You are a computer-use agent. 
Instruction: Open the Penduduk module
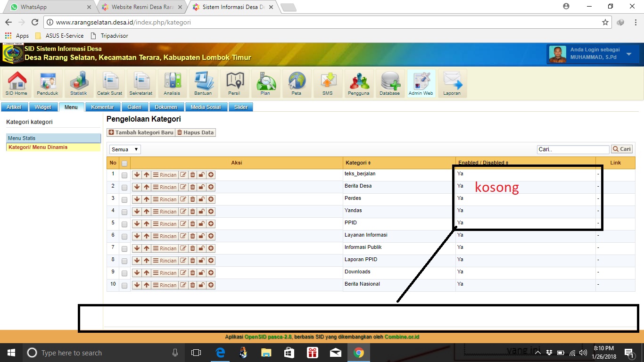tap(47, 83)
